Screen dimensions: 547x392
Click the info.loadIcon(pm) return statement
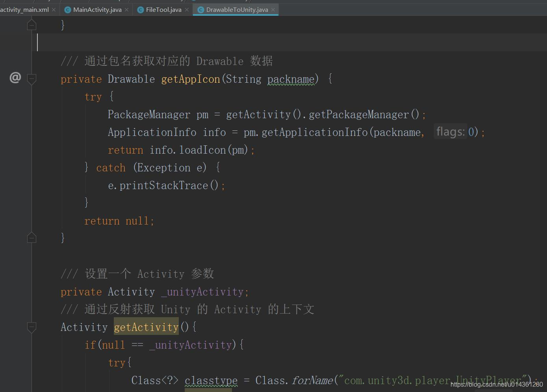[x=181, y=150]
